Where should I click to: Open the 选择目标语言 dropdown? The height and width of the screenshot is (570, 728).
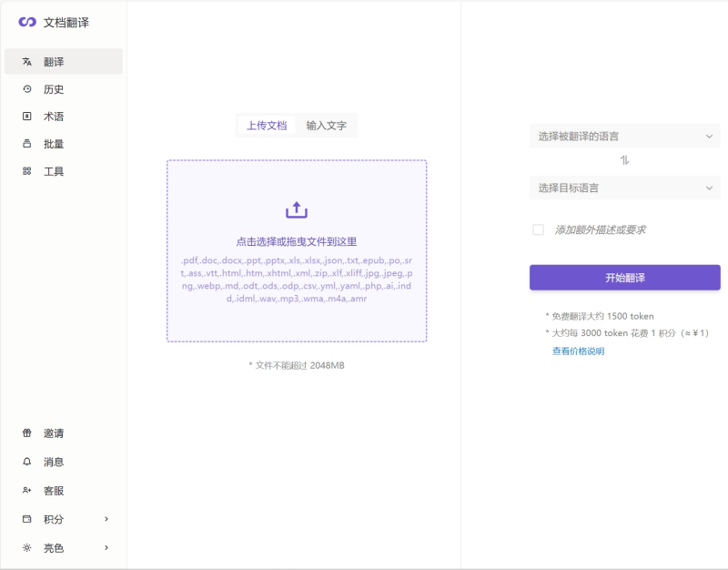[624, 188]
